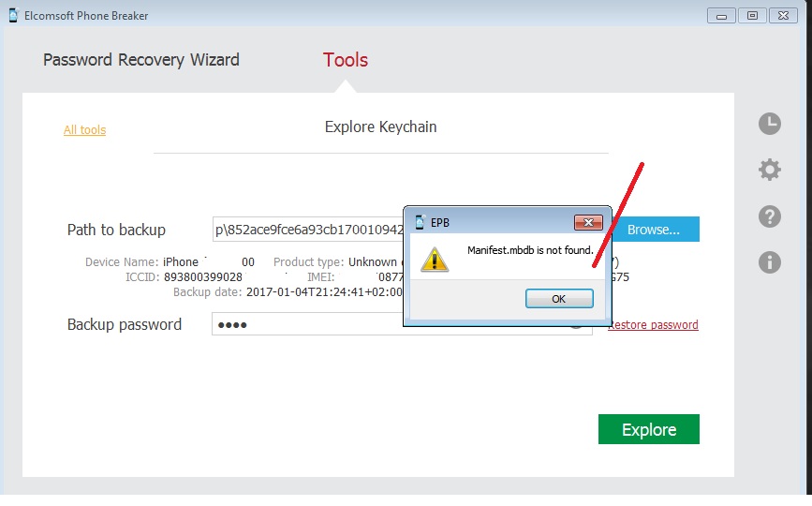Click the Device Name value iPhone
The height and width of the screenshot is (506, 812).
181,262
